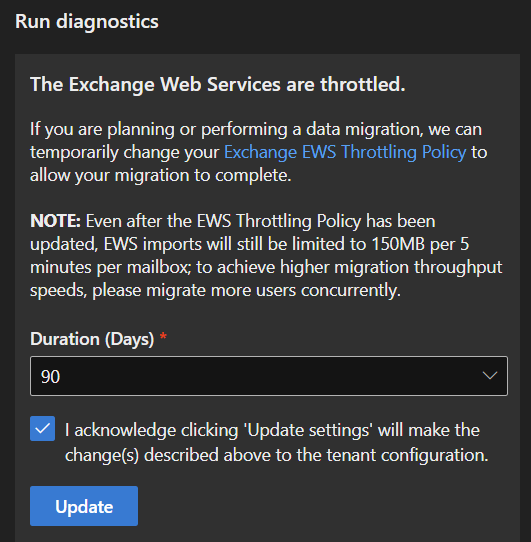531x542 pixels.
Task: Click the quoted 'Update settings' text
Action: pyautogui.click(x=308, y=430)
